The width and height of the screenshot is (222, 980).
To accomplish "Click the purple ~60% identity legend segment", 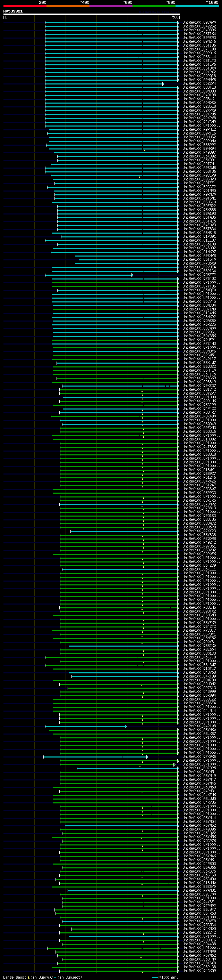I will coord(111,6).
